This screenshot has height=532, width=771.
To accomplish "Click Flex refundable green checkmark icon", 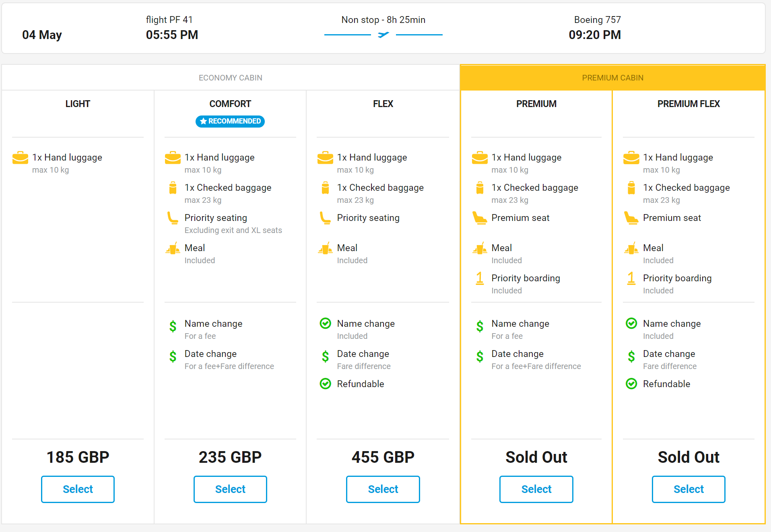I will coord(325,384).
